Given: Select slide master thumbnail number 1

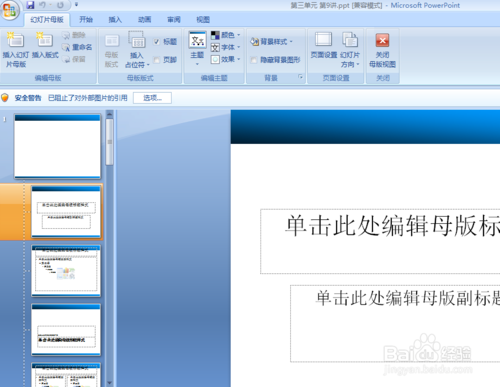Looking at the screenshot, I should [x=57, y=146].
